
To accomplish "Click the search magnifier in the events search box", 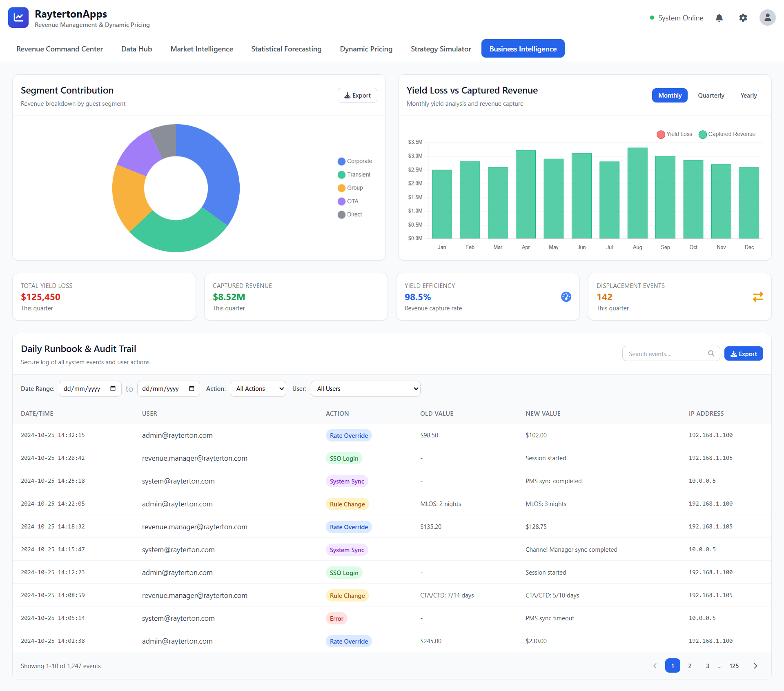I will pyautogui.click(x=711, y=353).
